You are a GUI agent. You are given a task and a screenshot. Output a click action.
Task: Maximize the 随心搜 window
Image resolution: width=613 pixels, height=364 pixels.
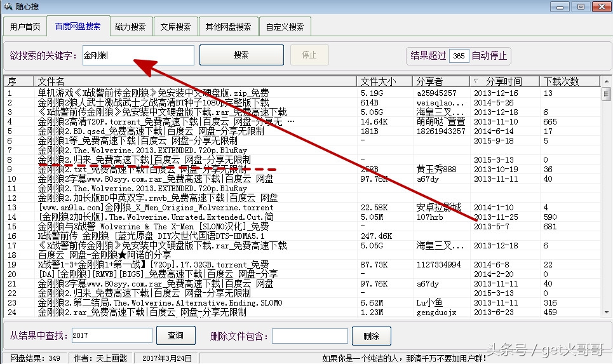(x=581, y=6)
